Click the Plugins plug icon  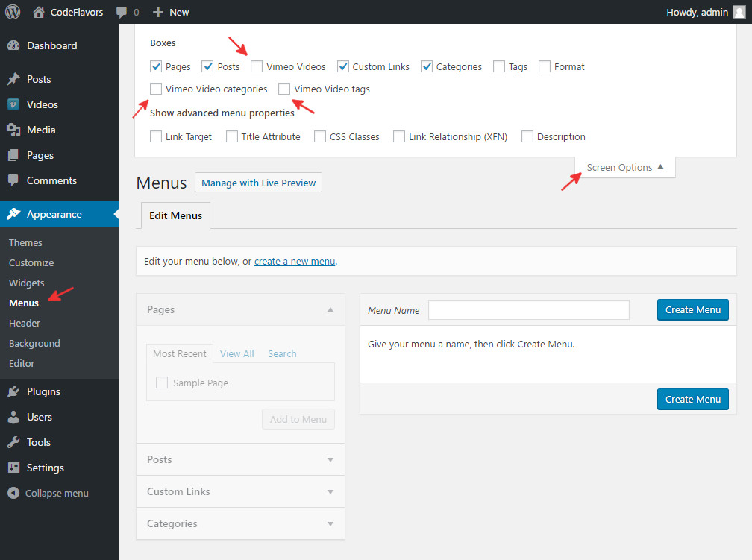(13, 391)
